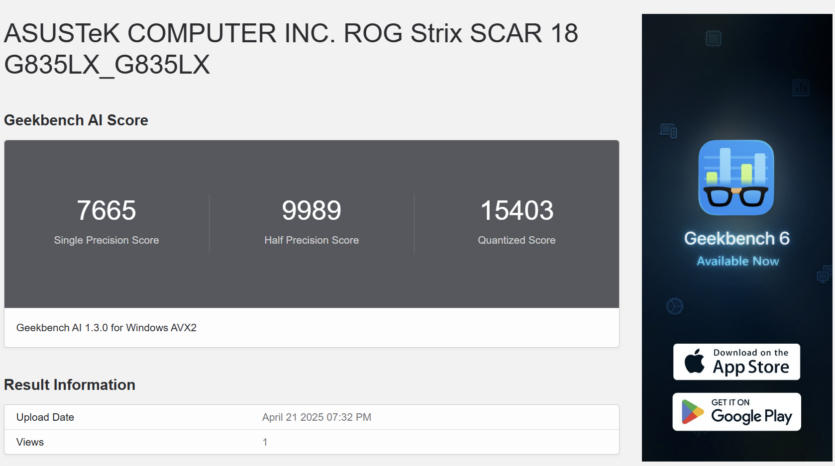Click the Available Now text in the ad

click(738, 261)
